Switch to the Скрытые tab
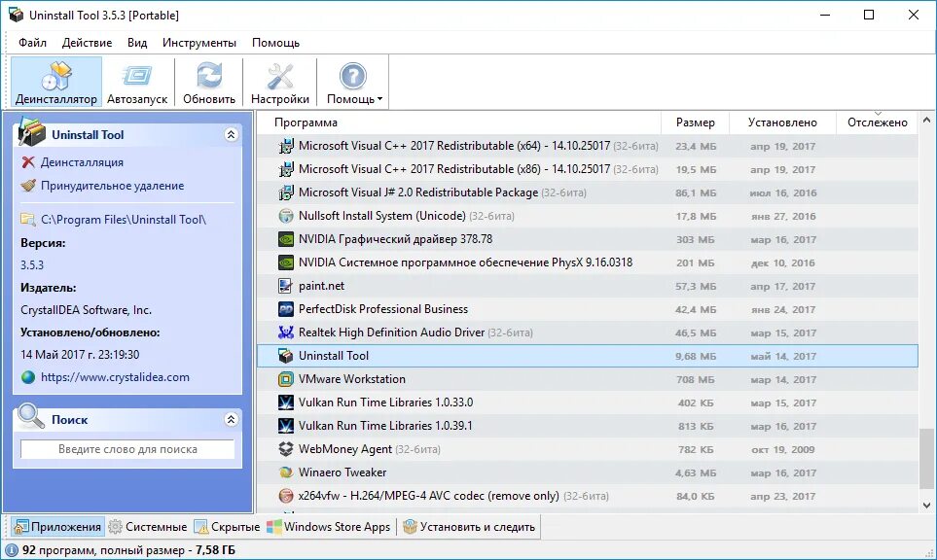 pyautogui.click(x=228, y=527)
